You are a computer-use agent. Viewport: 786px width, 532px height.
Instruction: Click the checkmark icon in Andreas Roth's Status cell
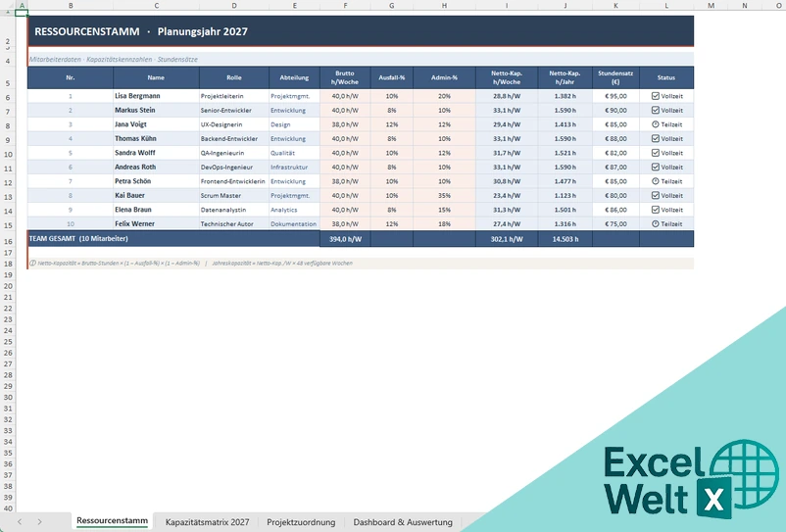click(x=656, y=167)
